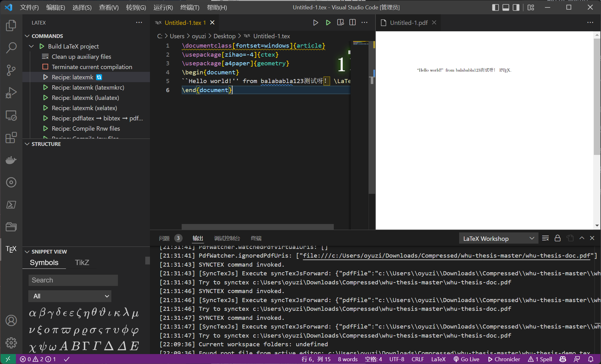Run Recipe: latexmk (xelatex)
The height and width of the screenshot is (364, 601).
pos(84,108)
